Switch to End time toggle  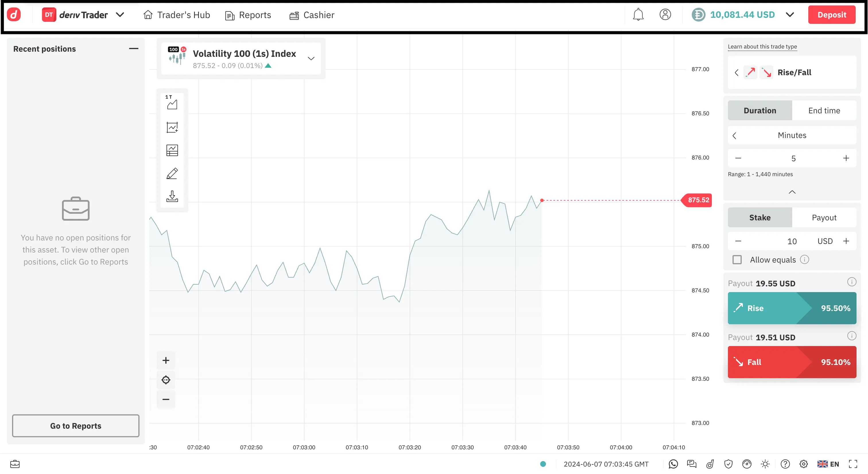(824, 110)
